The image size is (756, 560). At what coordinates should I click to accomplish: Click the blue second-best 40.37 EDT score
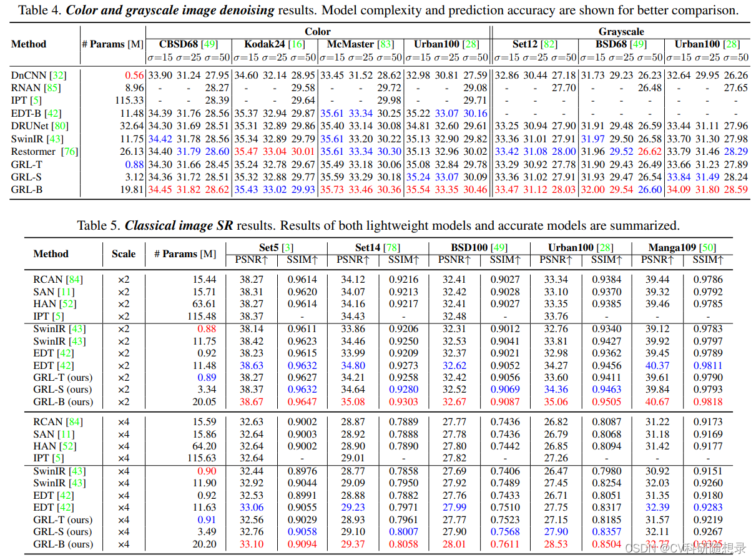coord(657,365)
